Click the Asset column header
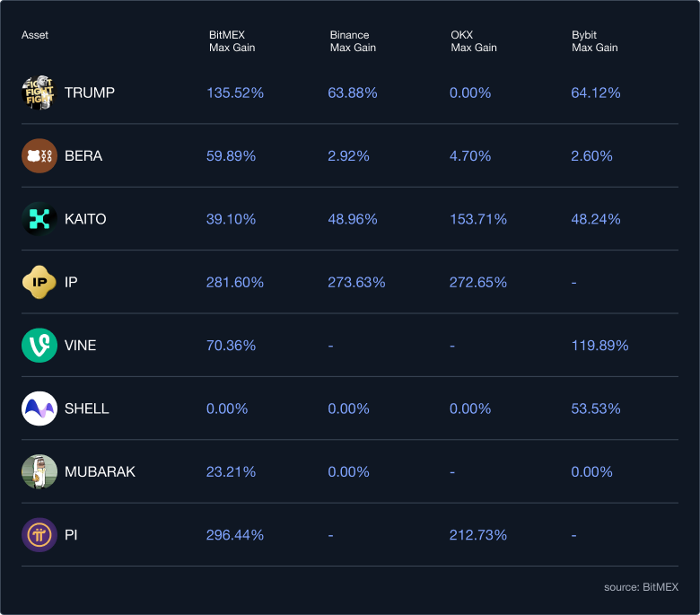Image resolution: width=700 pixels, height=615 pixels. (35, 35)
